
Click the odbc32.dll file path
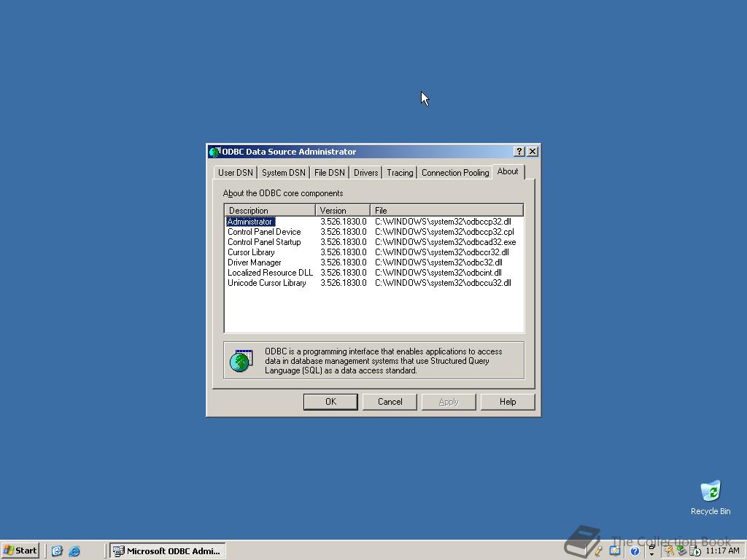click(438, 262)
